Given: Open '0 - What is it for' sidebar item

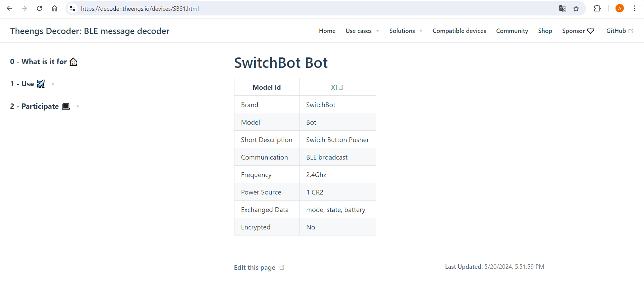Looking at the screenshot, I should click(44, 61).
